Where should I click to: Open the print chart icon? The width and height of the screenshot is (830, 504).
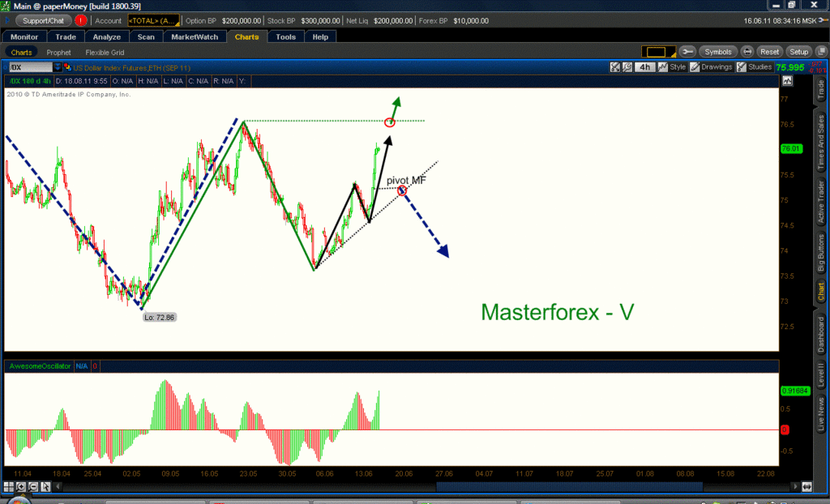click(x=747, y=52)
